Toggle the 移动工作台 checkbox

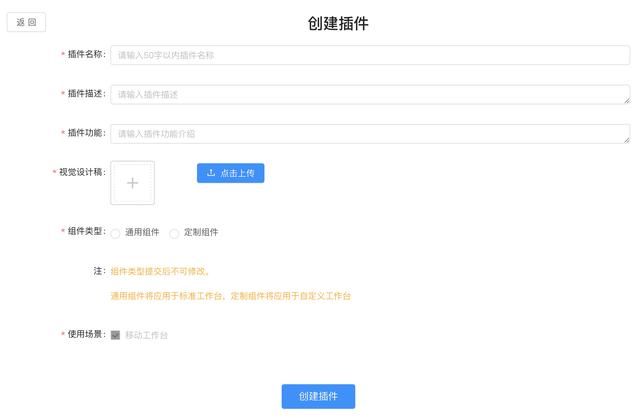point(115,335)
